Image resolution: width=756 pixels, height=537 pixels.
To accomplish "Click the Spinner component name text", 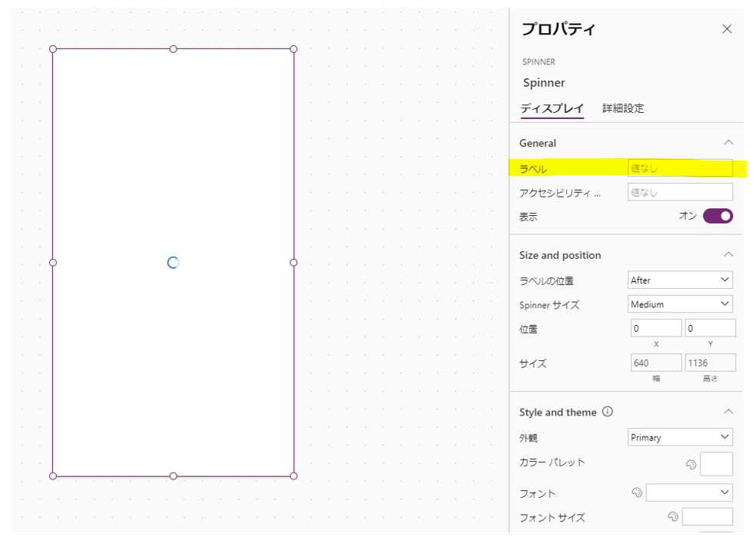I will pyautogui.click(x=544, y=83).
